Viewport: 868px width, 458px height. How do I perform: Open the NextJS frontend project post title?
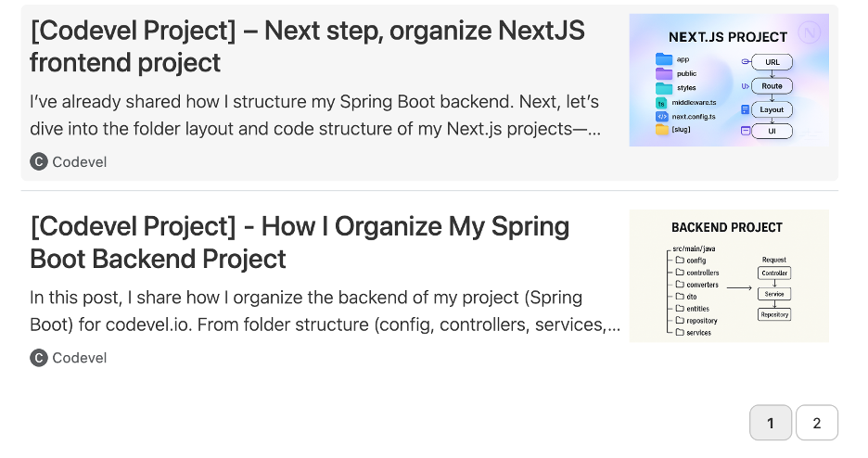point(307,46)
